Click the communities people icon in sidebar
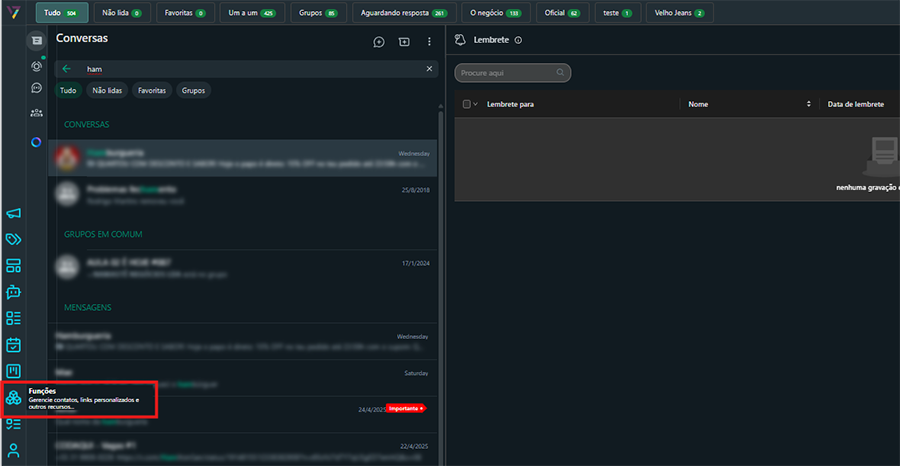 coord(37,113)
